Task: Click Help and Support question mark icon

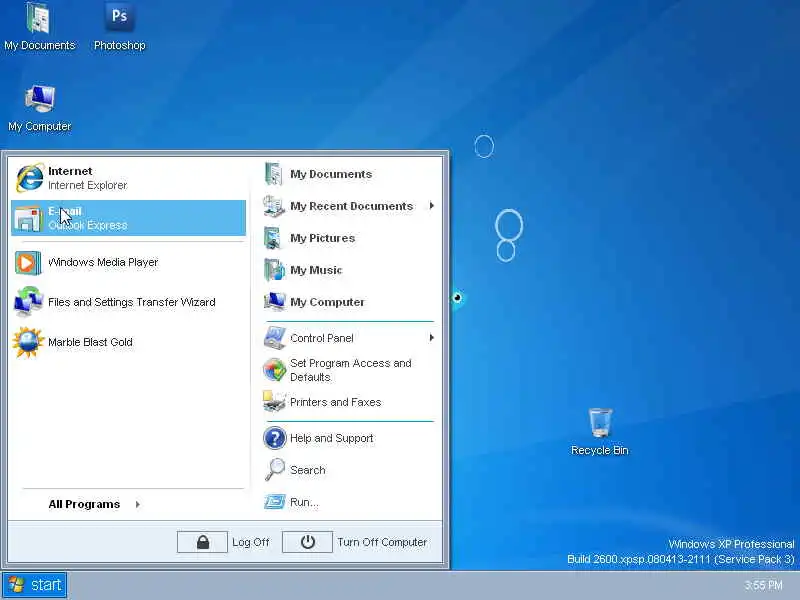Action: click(274, 438)
